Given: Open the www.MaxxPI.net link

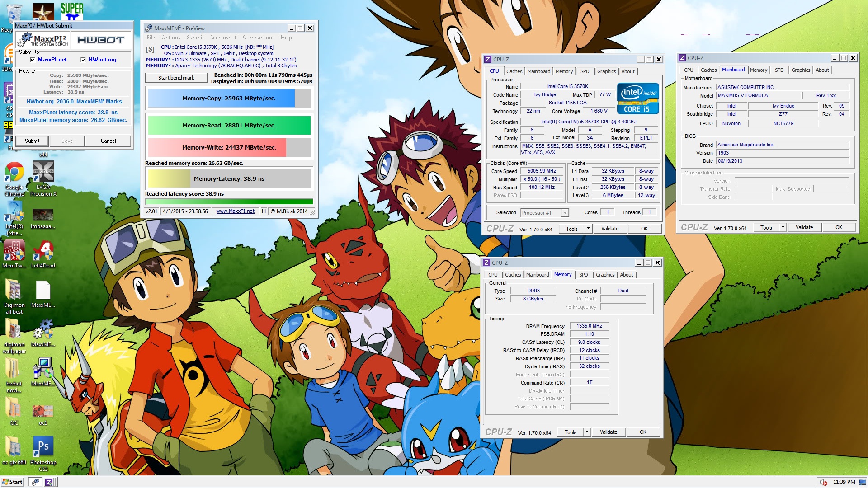Looking at the screenshot, I should pos(235,211).
